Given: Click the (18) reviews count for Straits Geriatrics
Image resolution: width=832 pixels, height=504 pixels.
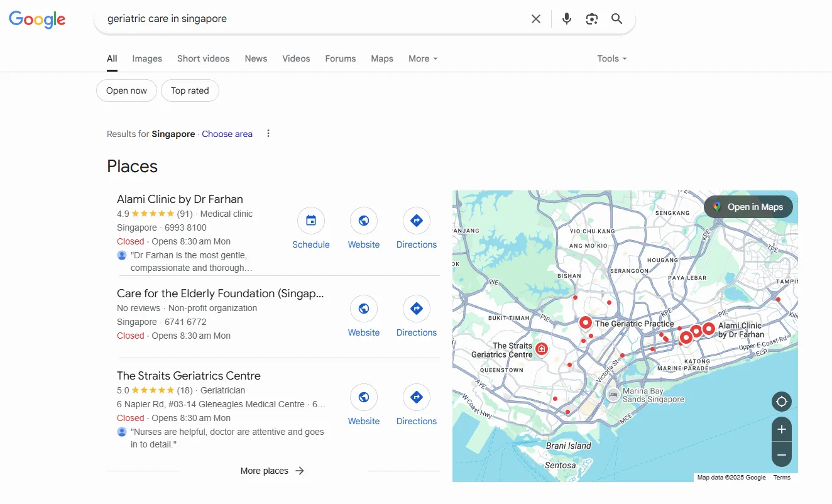Looking at the screenshot, I should pos(185,390).
